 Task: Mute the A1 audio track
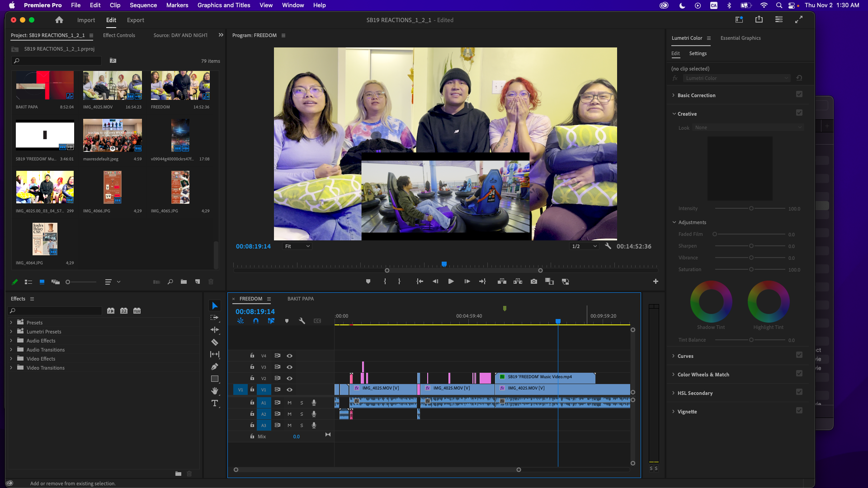click(x=289, y=403)
